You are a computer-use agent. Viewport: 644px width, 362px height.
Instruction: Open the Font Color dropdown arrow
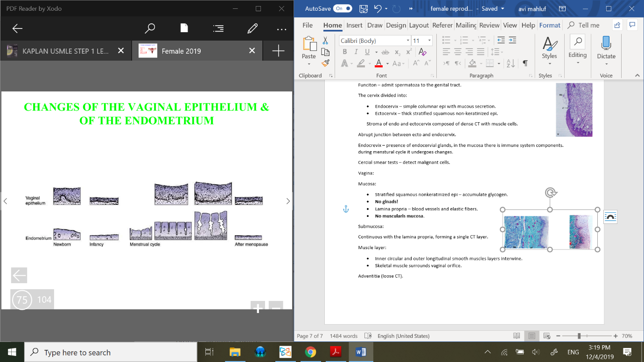point(387,63)
